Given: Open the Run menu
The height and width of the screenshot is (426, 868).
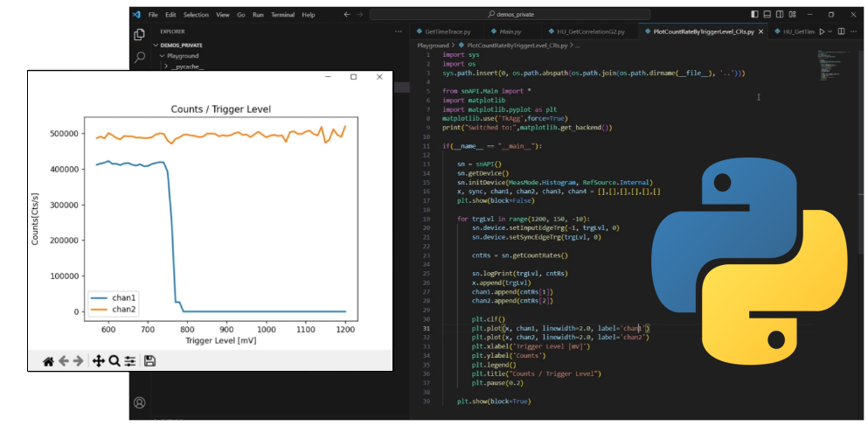Looking at the screenshot, I should (258, 15).
